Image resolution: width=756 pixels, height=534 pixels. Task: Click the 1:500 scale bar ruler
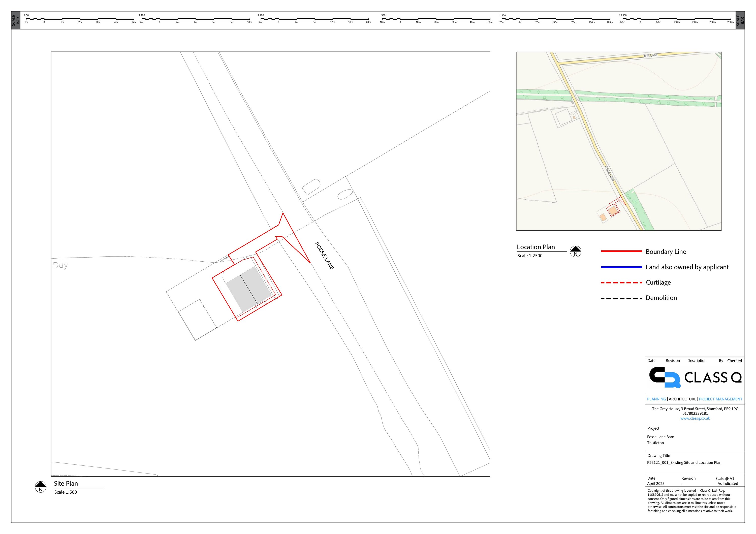click(x=436, y=19)
